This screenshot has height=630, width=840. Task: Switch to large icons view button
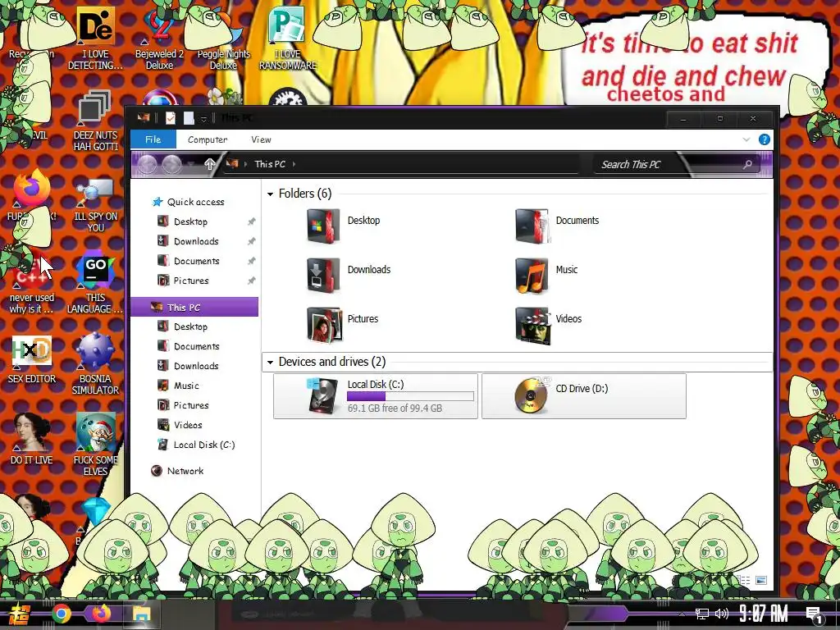(x=760, y=580)
